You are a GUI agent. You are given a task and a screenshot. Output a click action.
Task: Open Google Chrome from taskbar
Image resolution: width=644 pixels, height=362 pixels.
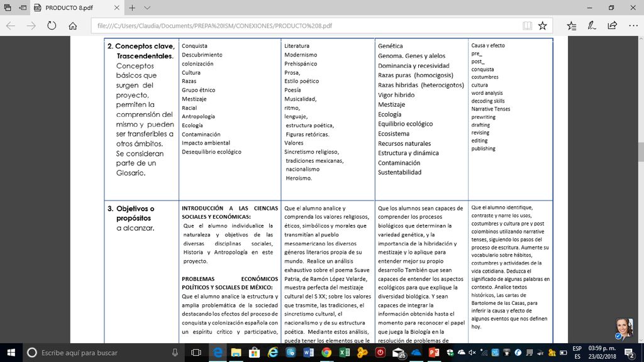click(x=326, y=353)
